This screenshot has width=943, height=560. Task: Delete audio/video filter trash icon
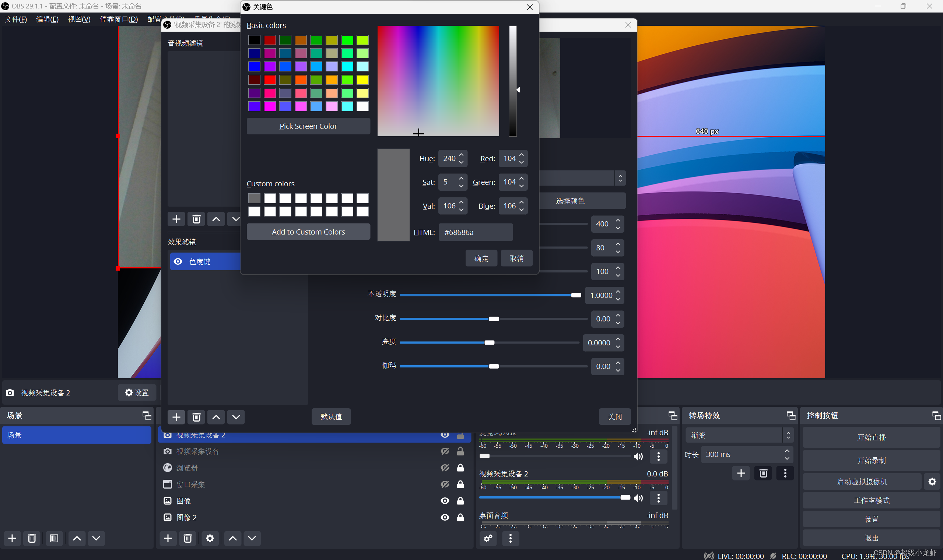[196, 219]
